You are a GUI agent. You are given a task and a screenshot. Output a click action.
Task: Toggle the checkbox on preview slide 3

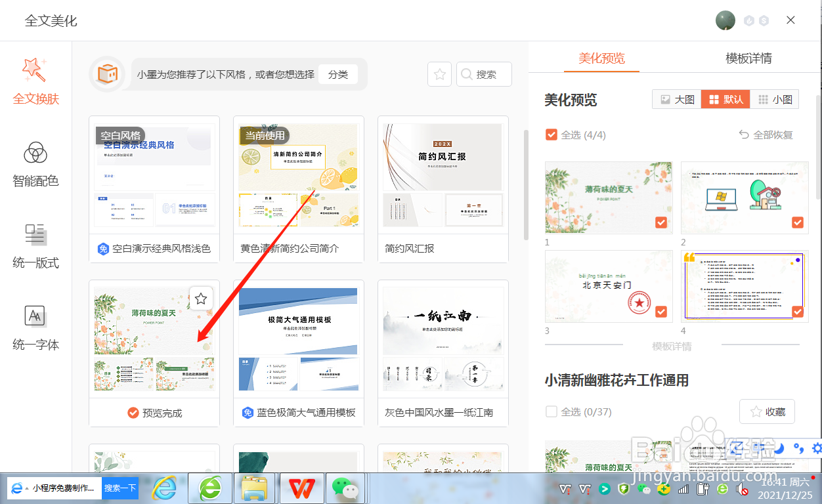(661, 311)
